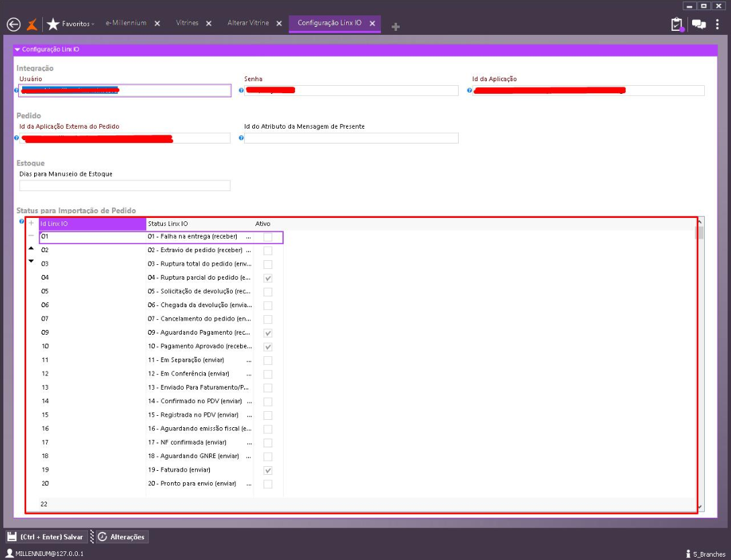Click the orange Millennium logo icon
This screenshot has width=731, height=560.
tap(32, 24)
